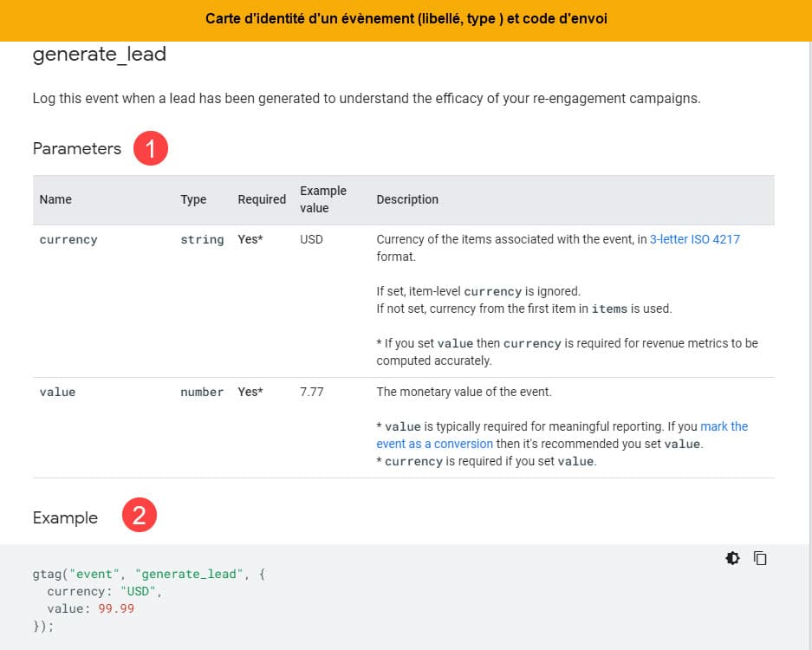Click the Description column header
812x650 pixels.
[x=407, y=199]
